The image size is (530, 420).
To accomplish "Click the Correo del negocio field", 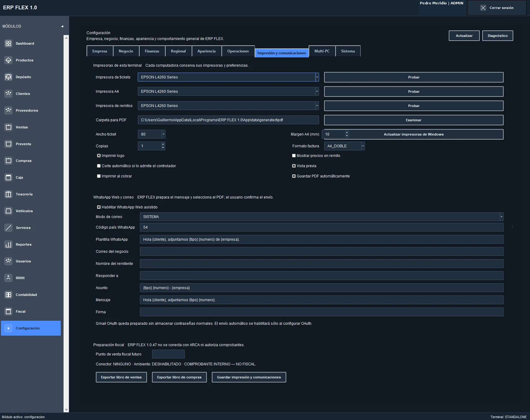I will point(322,252).
